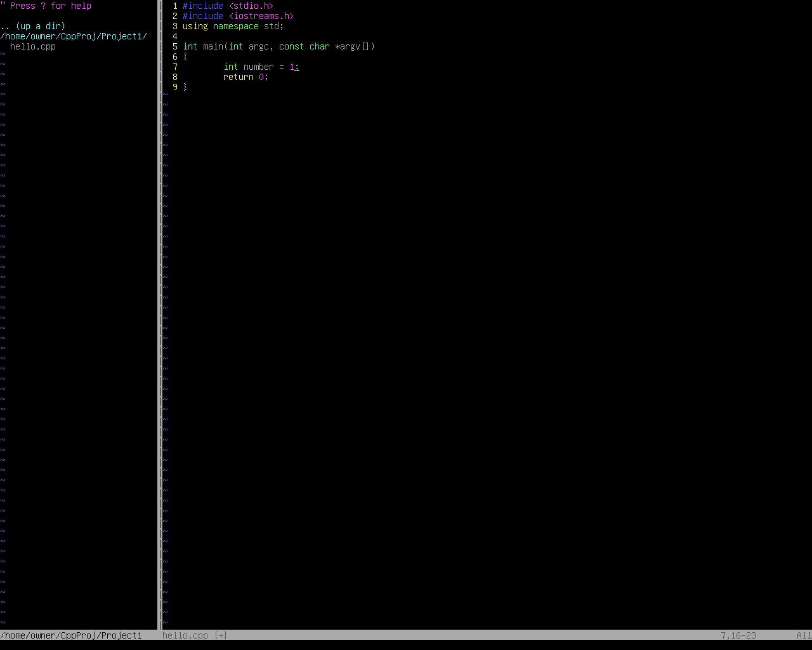
Task: Open hello.cpp in the NERDTree file list
Action: point(33,46)
